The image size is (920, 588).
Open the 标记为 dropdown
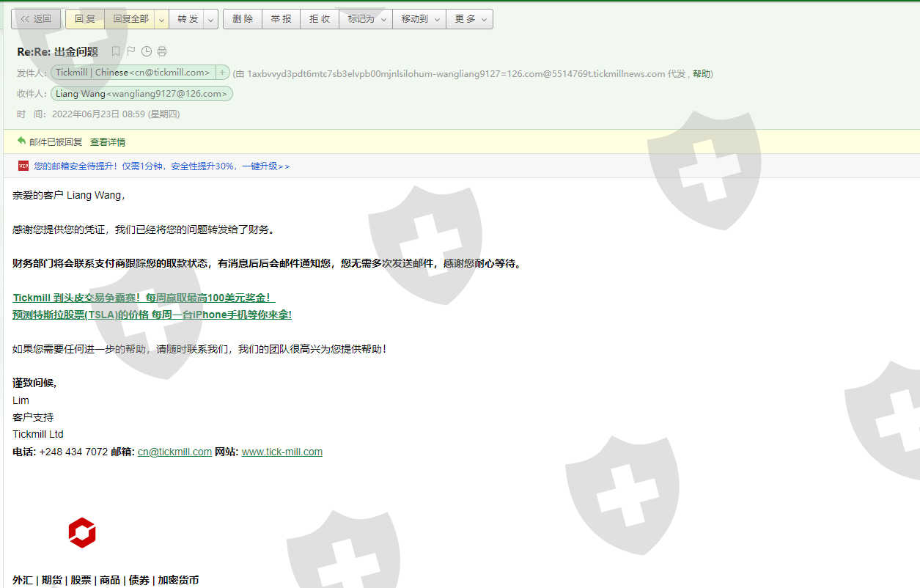pyautogui.click(x=366, y=19)
